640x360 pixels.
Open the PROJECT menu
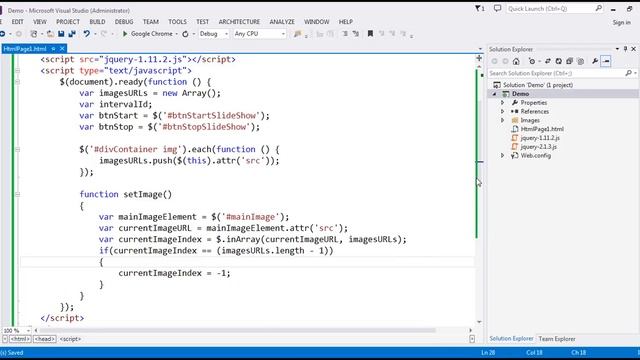[x=68, y=22]
